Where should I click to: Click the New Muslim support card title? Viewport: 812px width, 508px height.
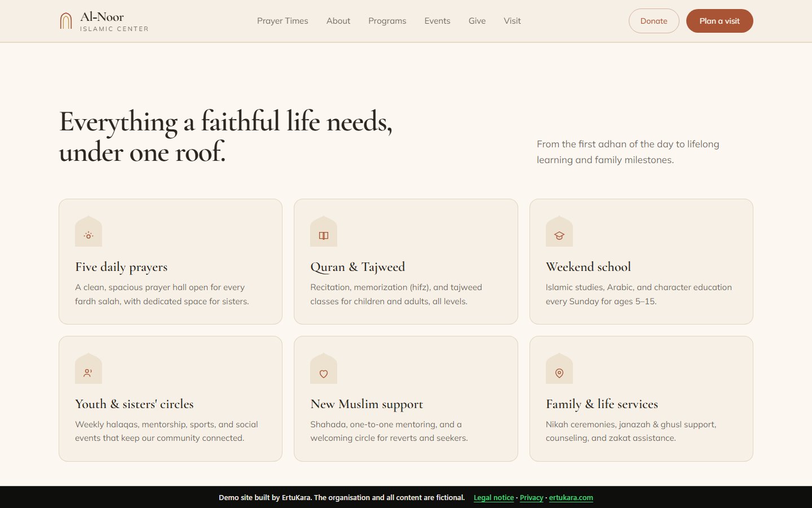pos(367,404)
